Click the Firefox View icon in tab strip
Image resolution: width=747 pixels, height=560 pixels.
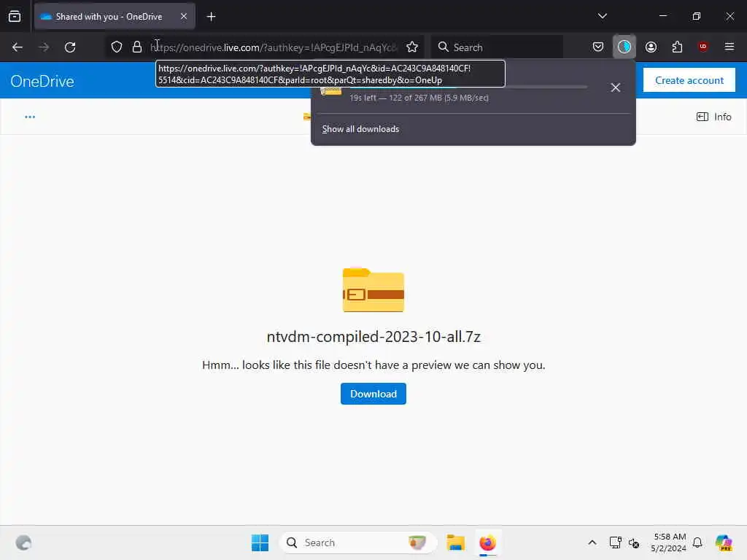tap(15, 17)
